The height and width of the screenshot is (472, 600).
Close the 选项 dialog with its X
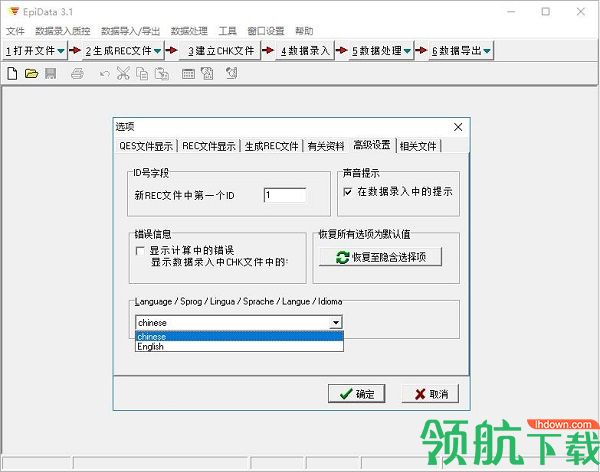coord(458,127)
